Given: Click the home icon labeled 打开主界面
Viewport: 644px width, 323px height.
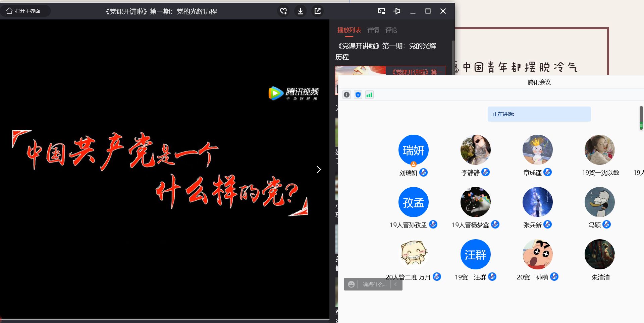Looking at the screenshot, I should click(23, 11).
